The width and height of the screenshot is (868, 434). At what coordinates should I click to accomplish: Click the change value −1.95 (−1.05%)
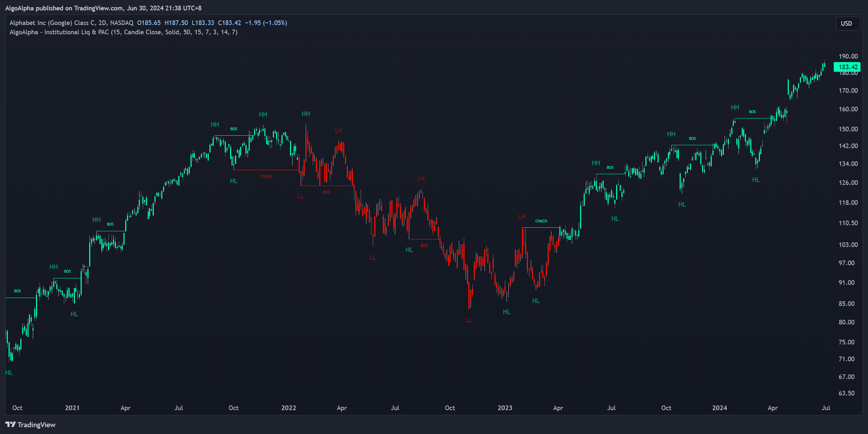pyautogui.click(x=266, y=23)
